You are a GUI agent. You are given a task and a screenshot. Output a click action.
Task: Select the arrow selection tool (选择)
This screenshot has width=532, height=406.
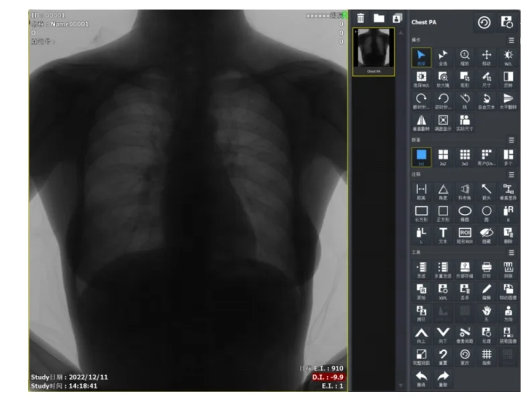(x=421, y=57)
